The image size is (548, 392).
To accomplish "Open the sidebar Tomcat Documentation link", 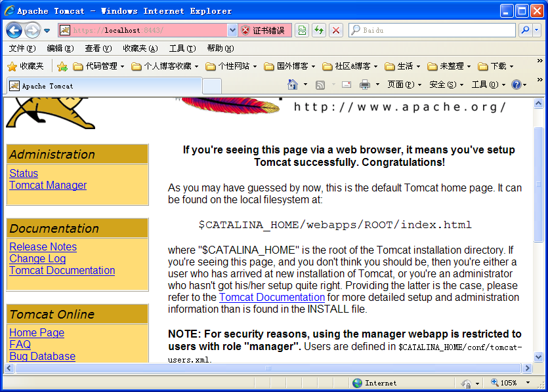I will (x=62, y=271).
